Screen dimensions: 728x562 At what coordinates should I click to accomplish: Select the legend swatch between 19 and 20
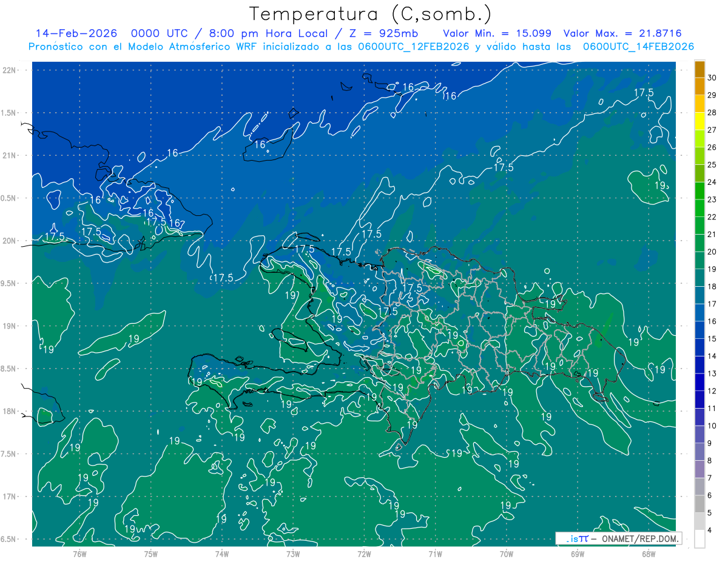point(699,261)
